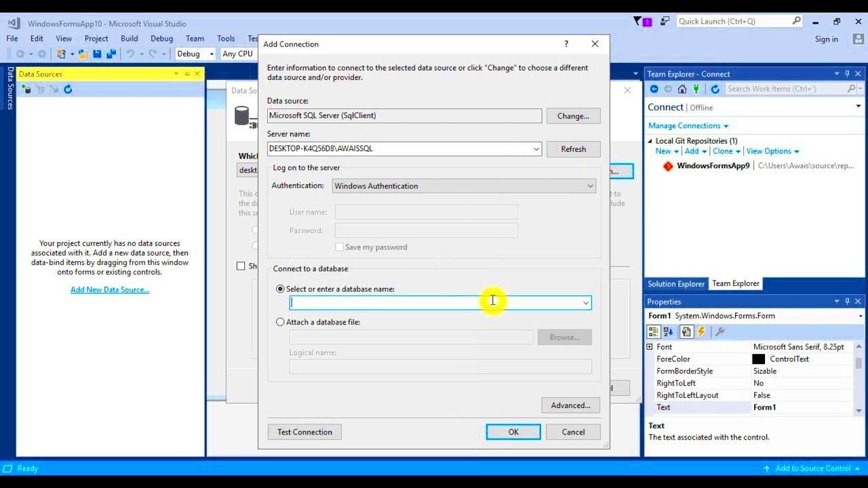Click the New Project toolbar icon
Image resolution: width=868 pixels, height=488 pixels.
point(62,54)
